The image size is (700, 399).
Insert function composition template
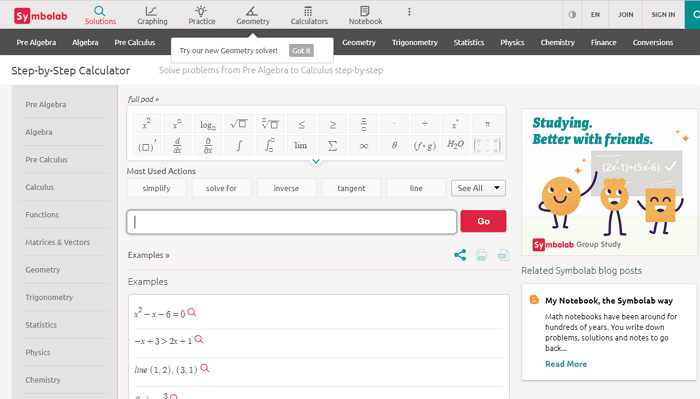(x=425, y=145)
